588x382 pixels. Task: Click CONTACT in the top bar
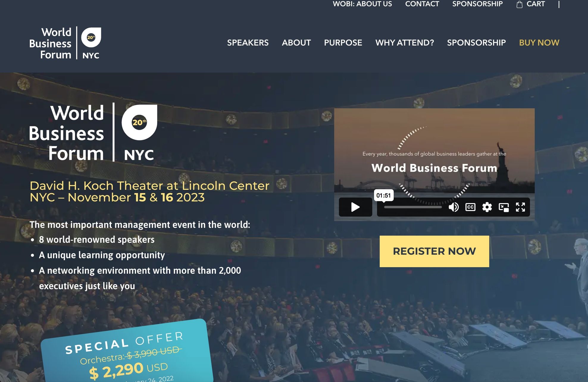point(422,4)
